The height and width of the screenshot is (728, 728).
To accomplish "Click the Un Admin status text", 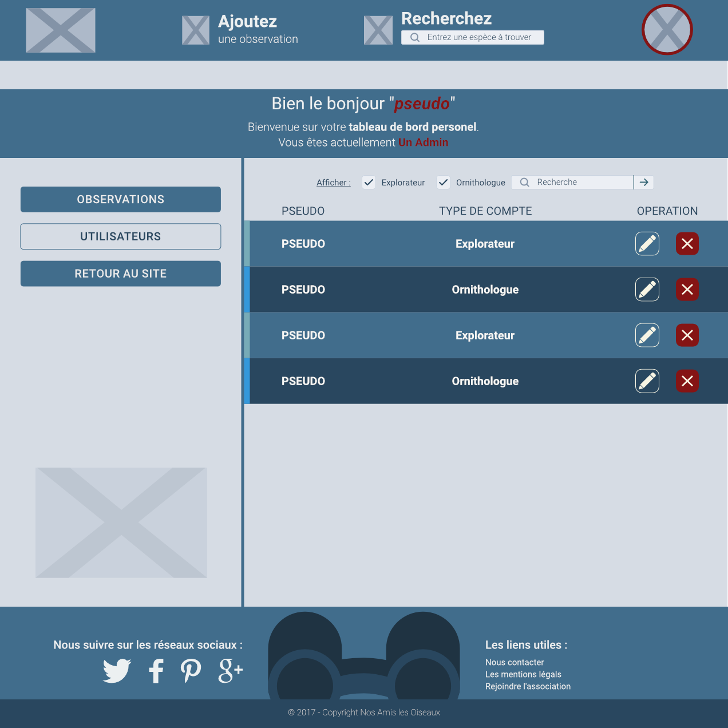I will 424,143.
